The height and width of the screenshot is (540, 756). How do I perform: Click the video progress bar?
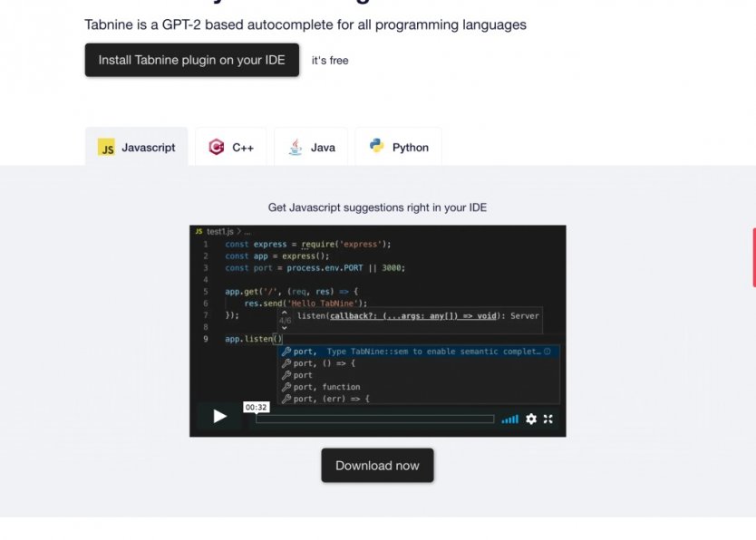click(374, 419)
